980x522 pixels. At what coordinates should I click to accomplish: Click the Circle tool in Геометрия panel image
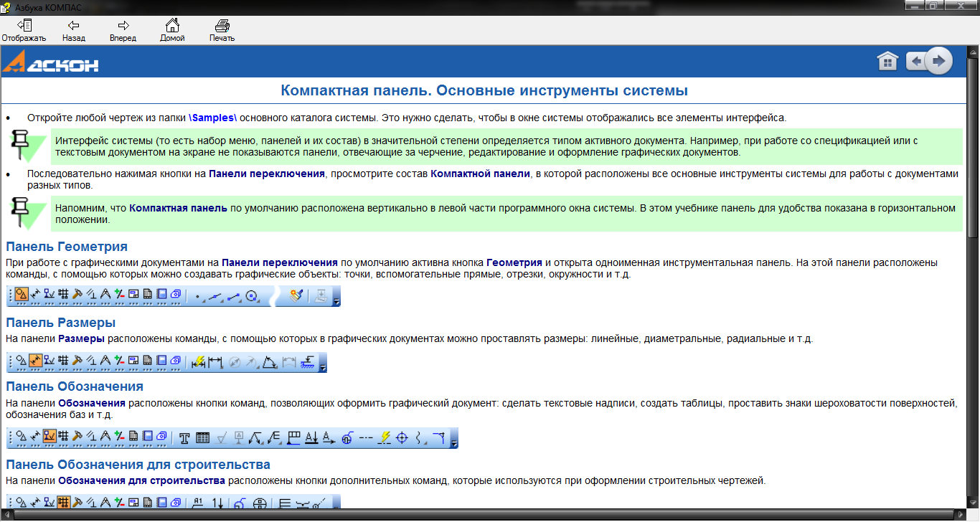coord(252,295)
